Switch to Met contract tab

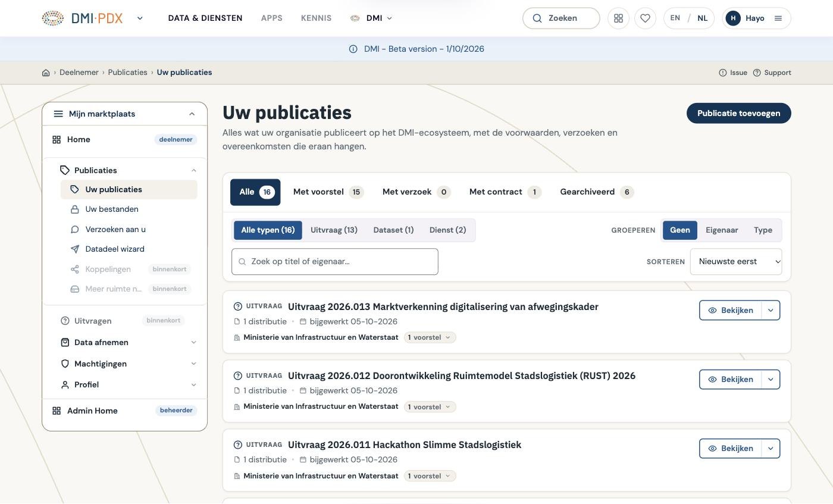coord(505,192)
